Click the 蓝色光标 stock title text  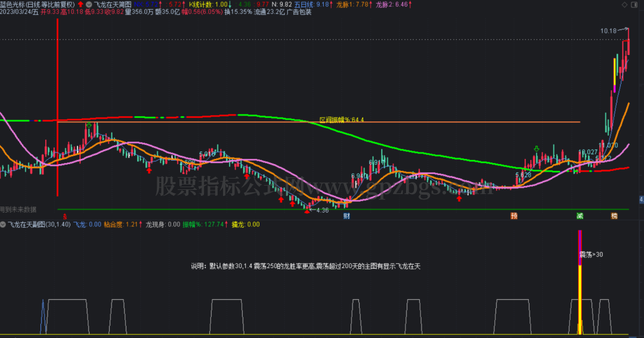(13, 5)
